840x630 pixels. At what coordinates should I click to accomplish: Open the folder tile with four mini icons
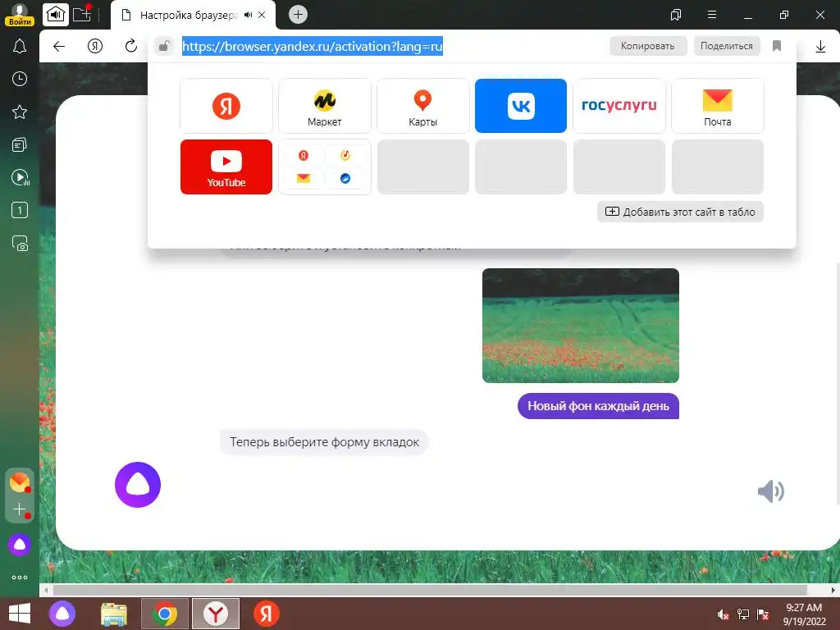[325, 167]
